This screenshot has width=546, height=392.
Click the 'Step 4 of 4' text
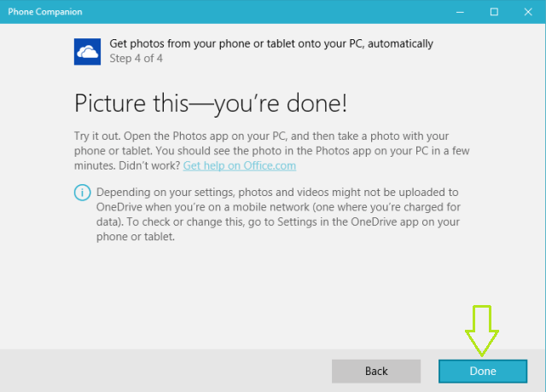(136, 59)
